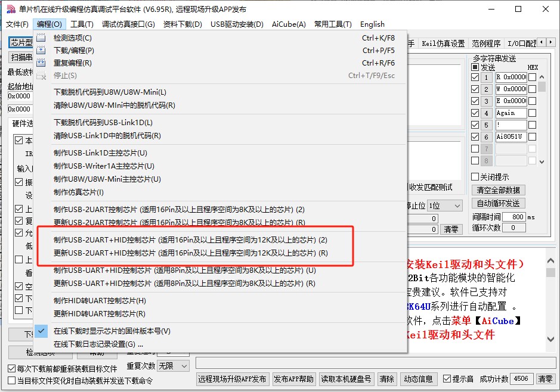The height and width of the screenshot is (392, 560).
Task: Switch to 范例程序 tab
Action: click(486, 43)
